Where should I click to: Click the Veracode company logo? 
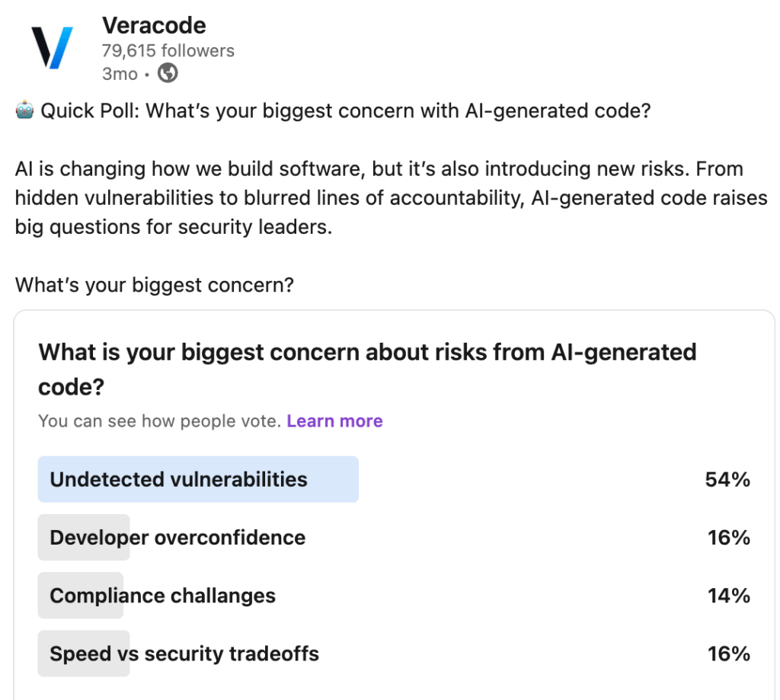[52, 48]
